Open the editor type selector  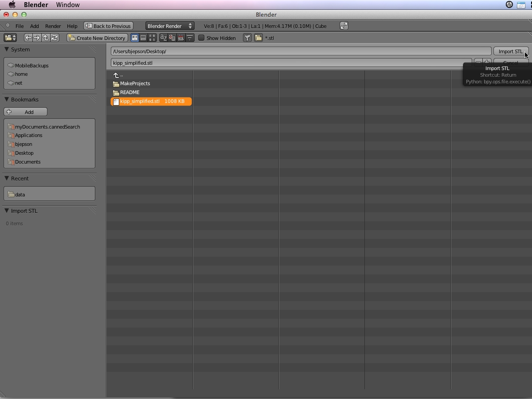coord(10,38)
